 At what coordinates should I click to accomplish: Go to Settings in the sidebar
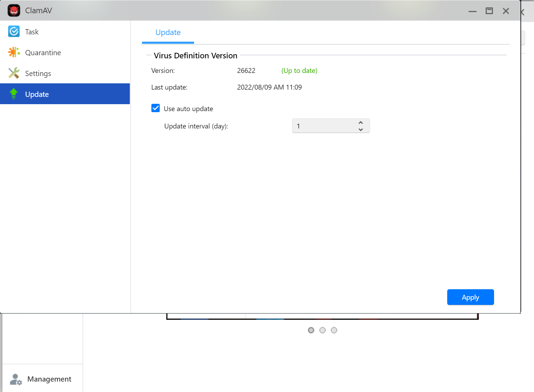65,73
